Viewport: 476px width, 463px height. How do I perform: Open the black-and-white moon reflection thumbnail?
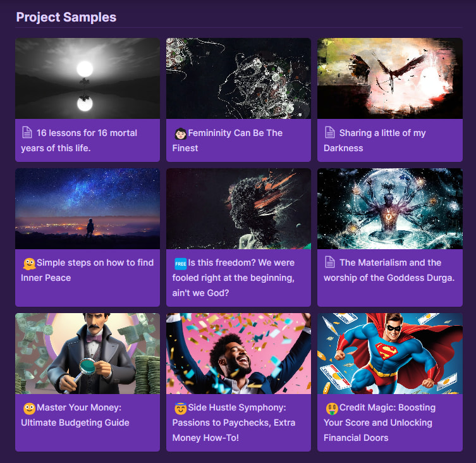click(x=87, y=78)
